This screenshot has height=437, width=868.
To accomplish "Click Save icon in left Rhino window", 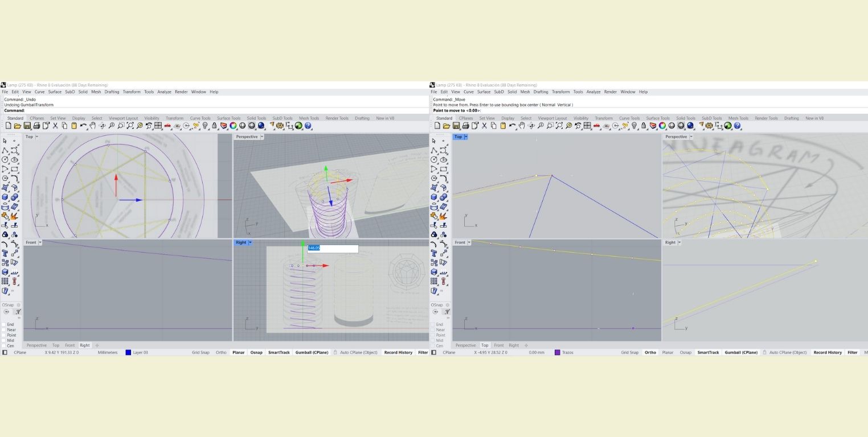I will point(27,126).
